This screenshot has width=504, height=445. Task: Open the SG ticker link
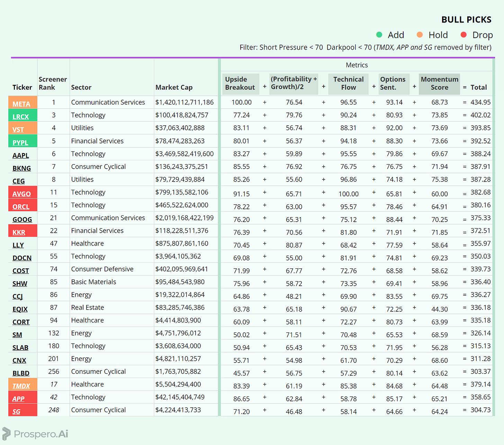click(x=16, y=412)
